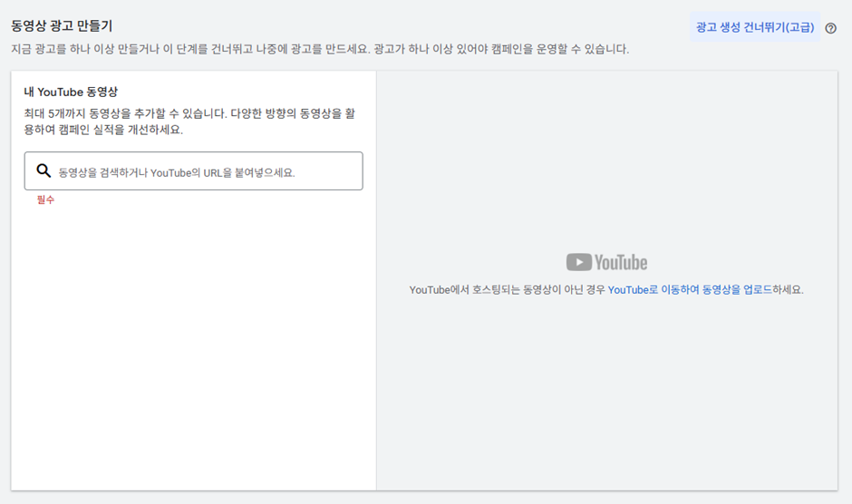Click the search magnifier icon
852x504 pixels.
[44, 170]
